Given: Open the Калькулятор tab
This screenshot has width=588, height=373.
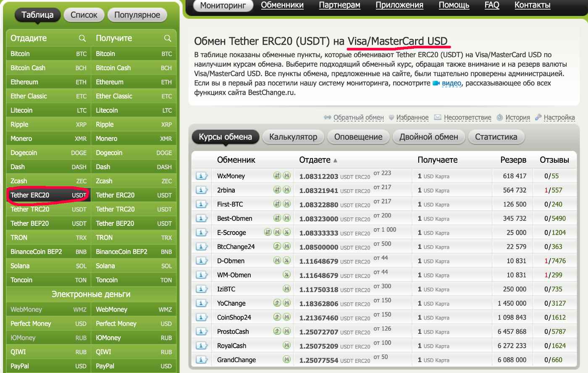Looking at the screenshot, I should pos(293,137).
